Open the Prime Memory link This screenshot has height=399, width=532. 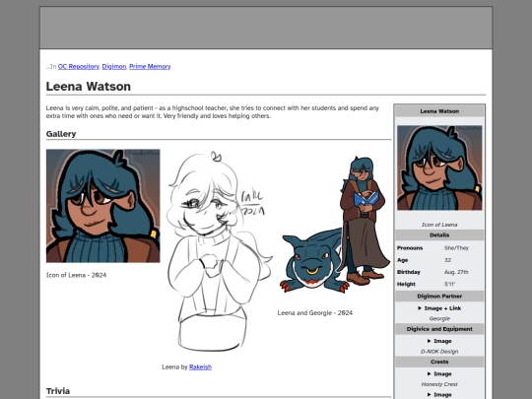pos(150,67)
